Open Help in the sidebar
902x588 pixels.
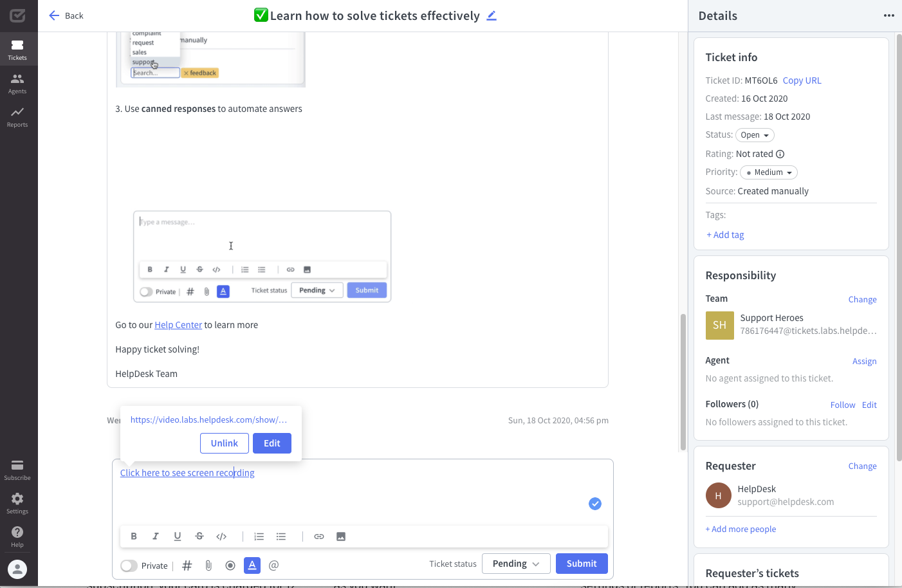pos(17,537)
